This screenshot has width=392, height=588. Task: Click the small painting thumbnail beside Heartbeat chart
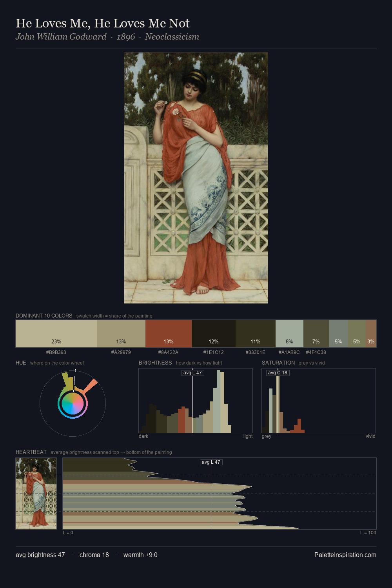tap(36, 494)
